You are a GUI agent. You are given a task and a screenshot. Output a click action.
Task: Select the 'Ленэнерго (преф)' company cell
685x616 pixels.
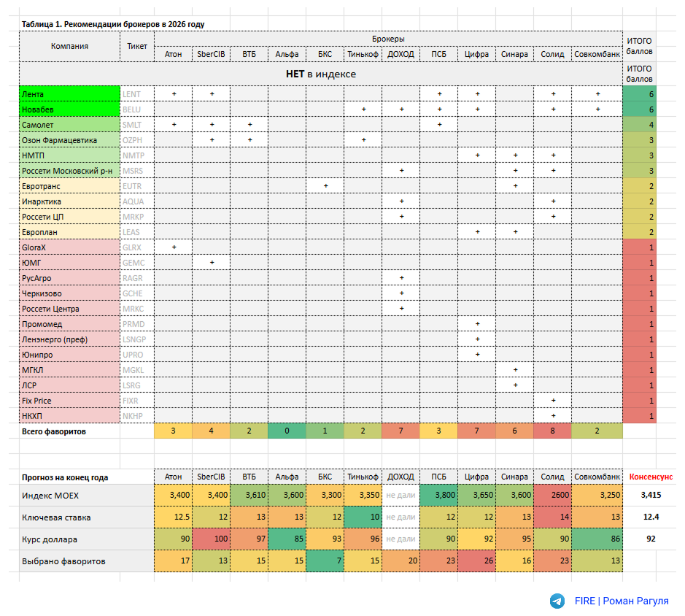(x=69, y=339)
